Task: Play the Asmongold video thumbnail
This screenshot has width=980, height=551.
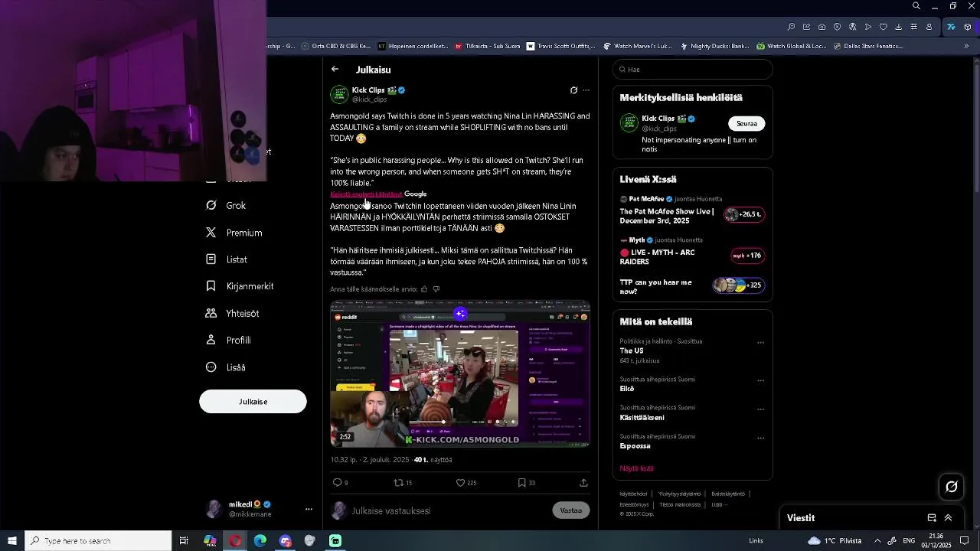Action: pyautogui.click(x=459, y=375)
